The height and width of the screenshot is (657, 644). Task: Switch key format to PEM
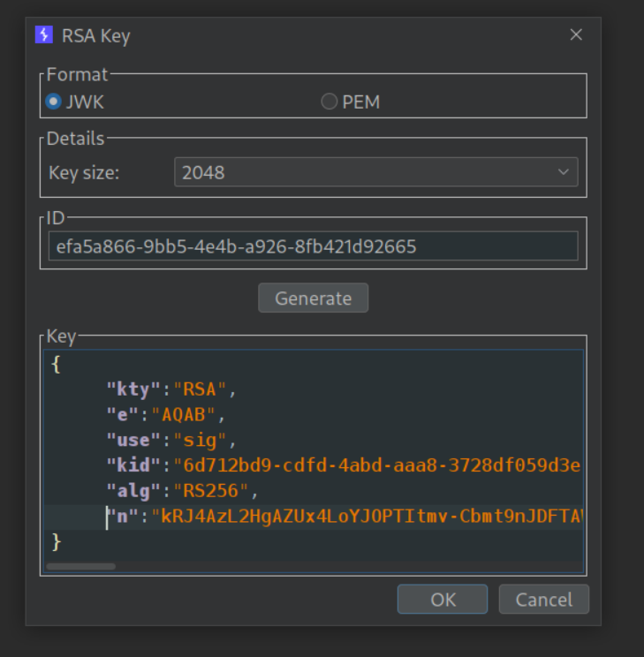coord(330,102)
